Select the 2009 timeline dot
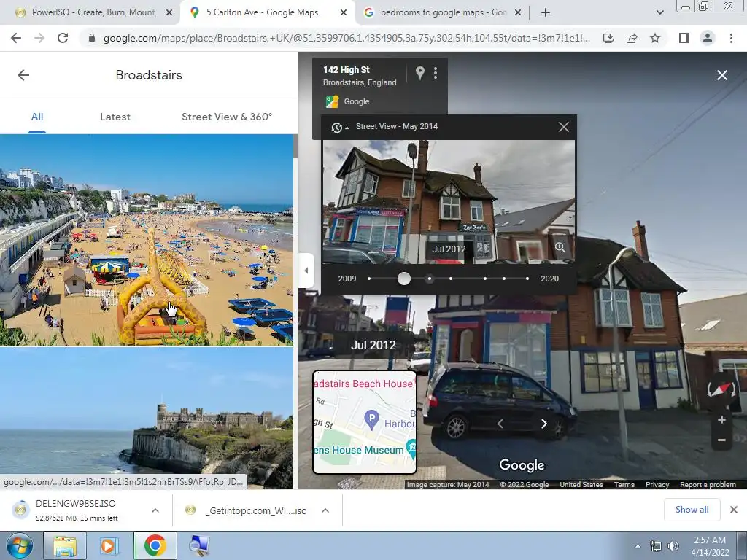Image resolution: width=747 pixels, height=560 pixels. tap(369, 279)
